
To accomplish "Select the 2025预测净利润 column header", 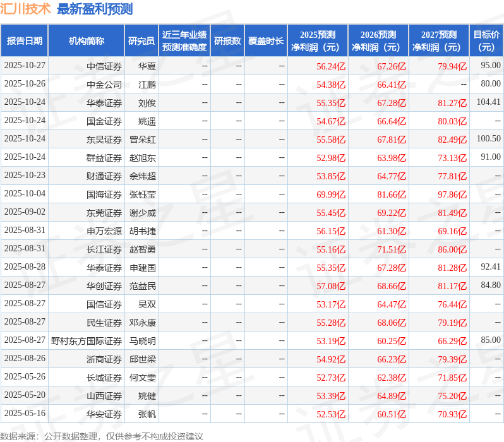I will coord(318,41).
